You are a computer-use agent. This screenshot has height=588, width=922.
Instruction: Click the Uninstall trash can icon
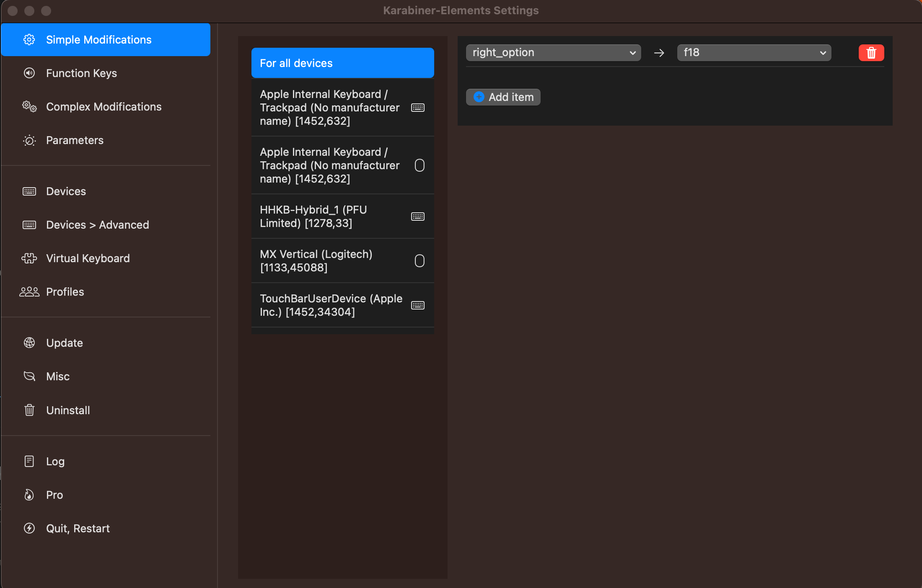pos(29,410)
